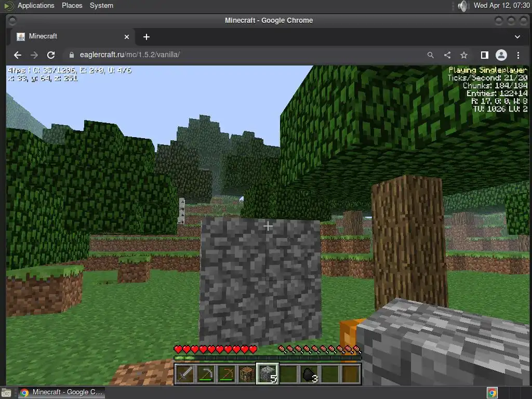This screenshot has width=532, height=399.
Task: Click the red health hearts row
Action: pos(216,349)
